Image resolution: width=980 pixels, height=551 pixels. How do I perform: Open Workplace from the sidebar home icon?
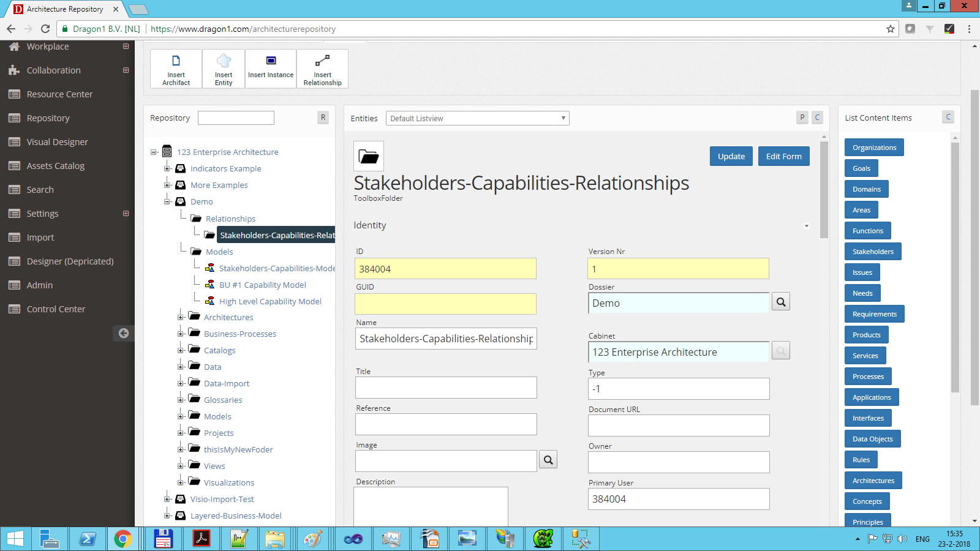pos(14,47)
